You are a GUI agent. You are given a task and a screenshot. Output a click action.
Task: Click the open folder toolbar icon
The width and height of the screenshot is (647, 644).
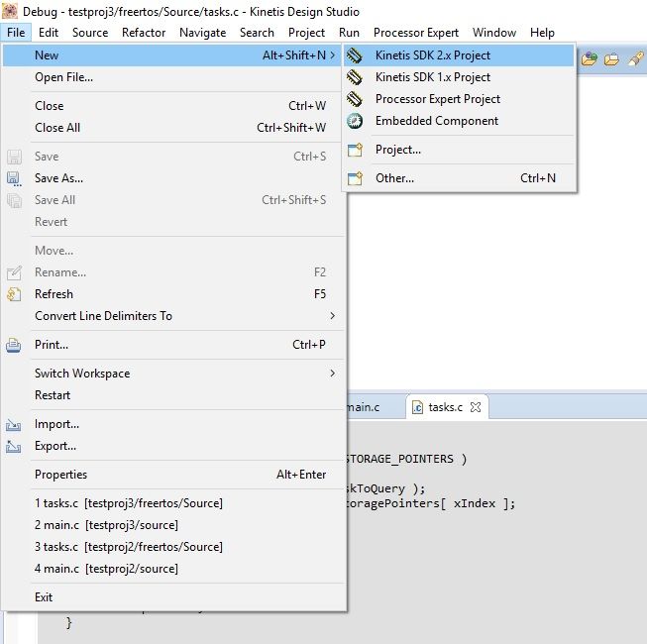[x=611, y=59]
